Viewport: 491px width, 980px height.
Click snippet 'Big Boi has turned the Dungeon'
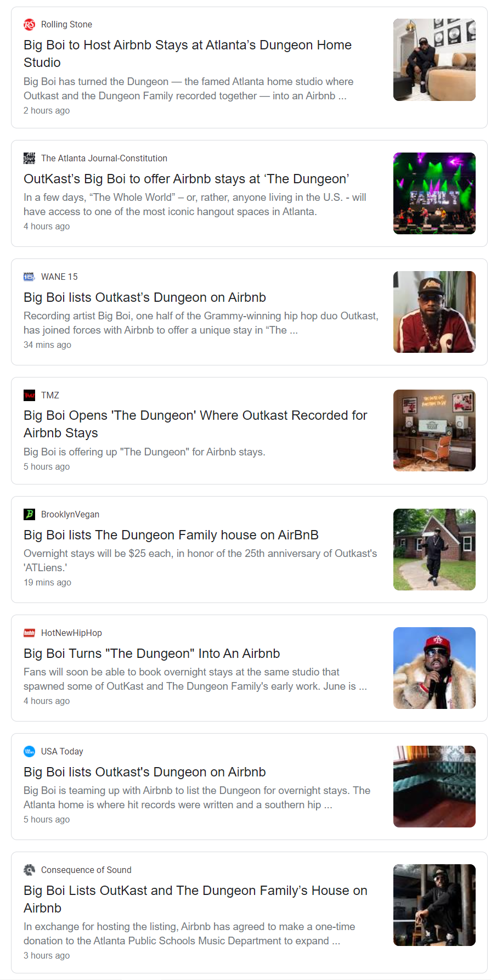click(189, 89)
